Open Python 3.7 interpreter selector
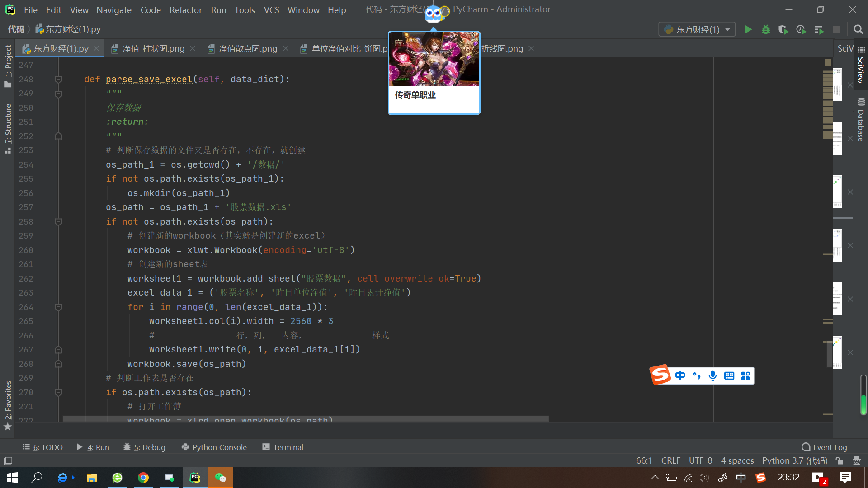Image resolution: width=868 pixels, height=488 pixels. pyautogui.click(x=794, y=460)
